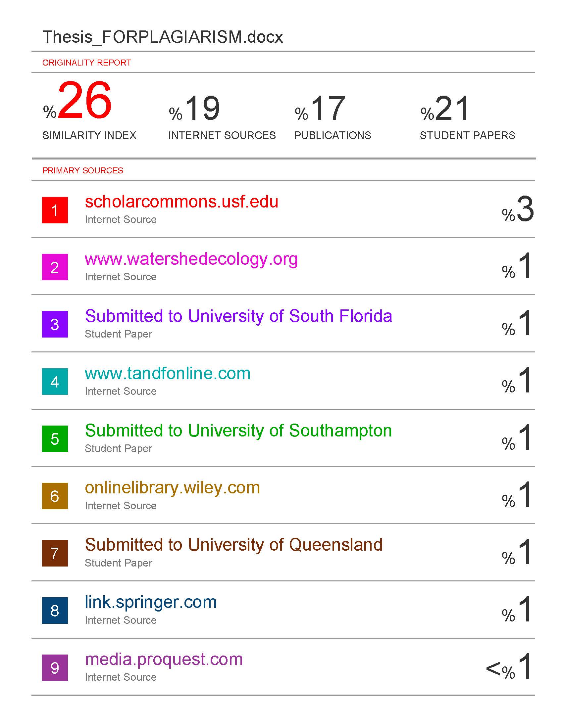The image size is (563, 728).
Task: Click the navy source number 8 badge
Action: click(55, 610)
